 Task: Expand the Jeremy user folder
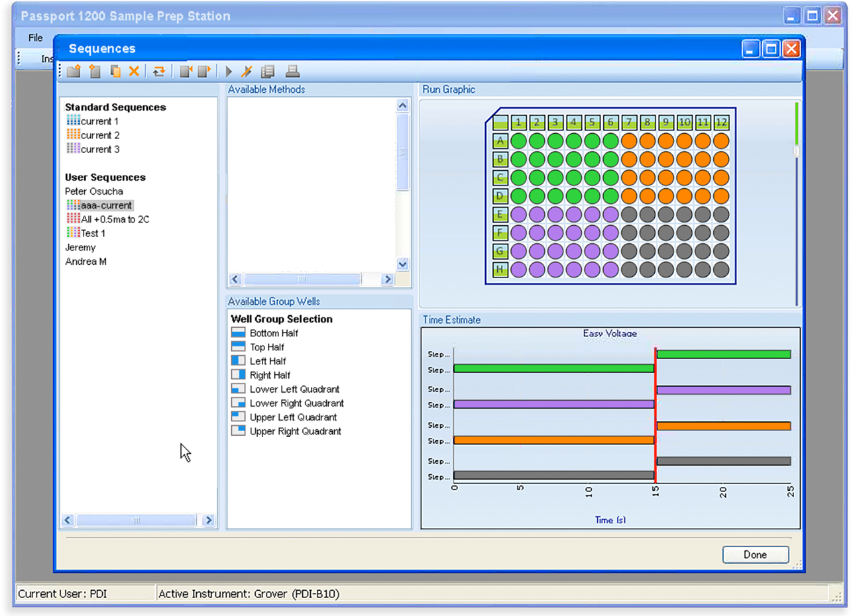tap(80, 247)
